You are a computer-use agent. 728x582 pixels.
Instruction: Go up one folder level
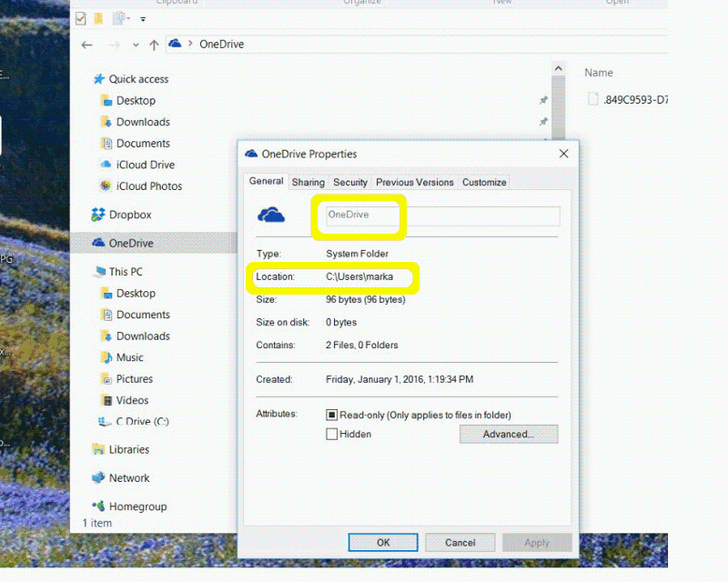(x=154, y=45)
